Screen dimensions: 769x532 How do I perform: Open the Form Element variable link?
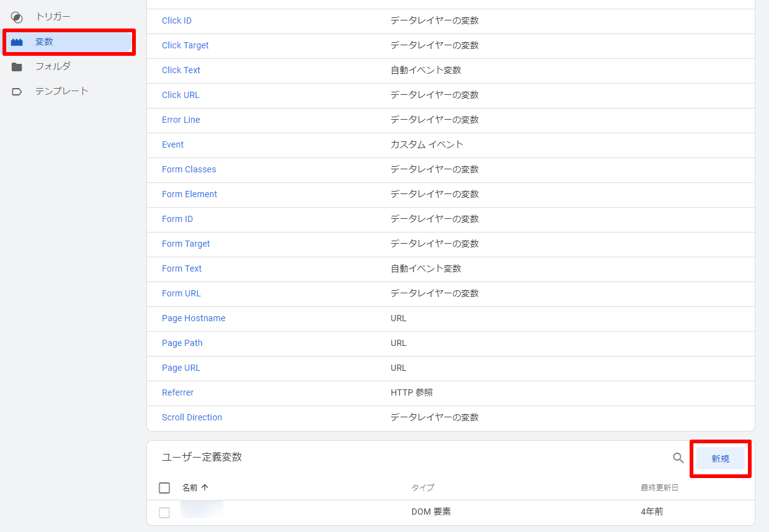(189, 194)
